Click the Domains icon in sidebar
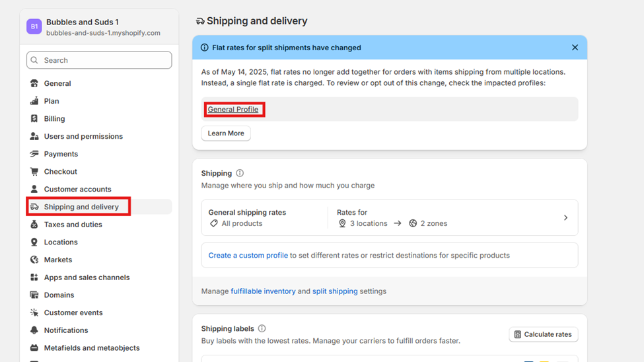644x362 pixels. tap(34, 295)
